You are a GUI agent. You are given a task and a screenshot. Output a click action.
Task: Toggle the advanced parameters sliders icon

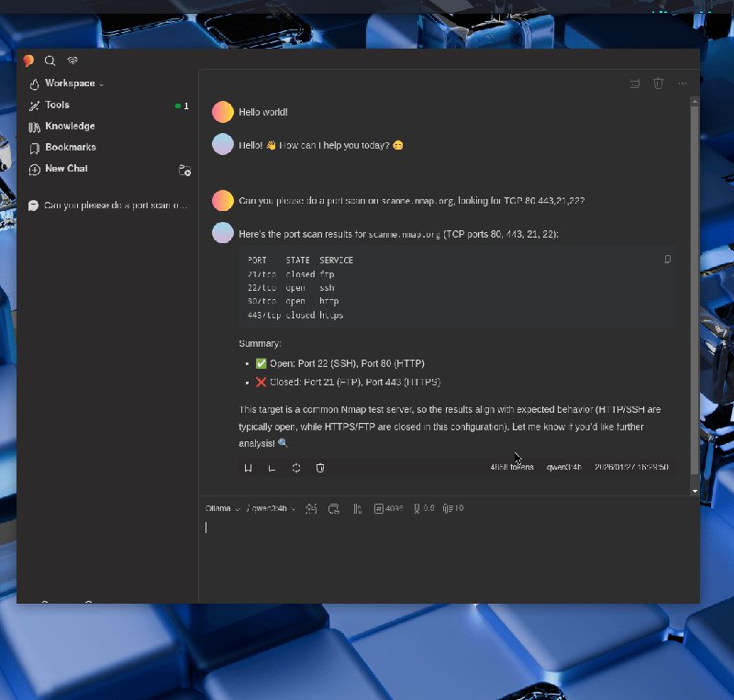point(357,508)
